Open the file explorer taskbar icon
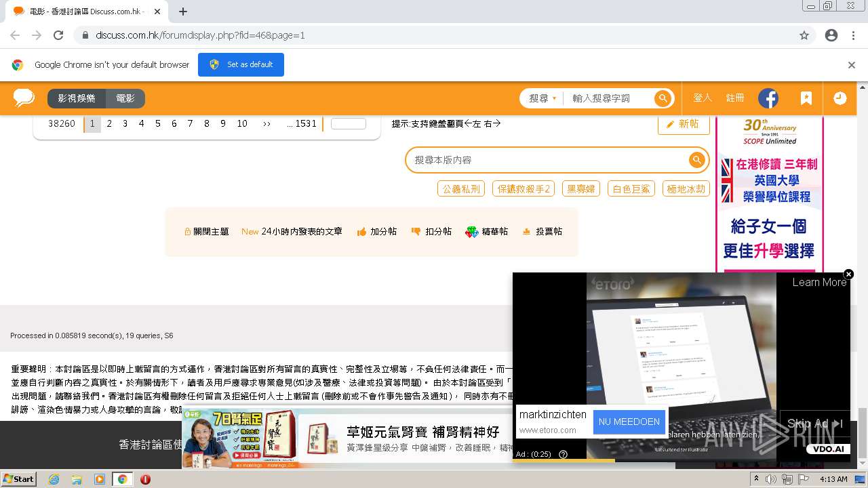Image resolution: width=868 pixels, height=488 pixels. click(x=77, y=479)
